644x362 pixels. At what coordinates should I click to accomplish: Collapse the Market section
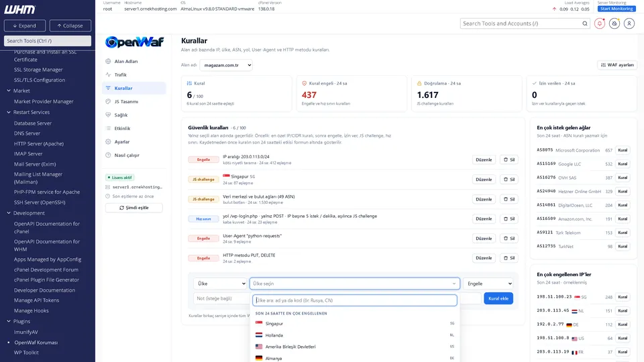click(9, 90)
